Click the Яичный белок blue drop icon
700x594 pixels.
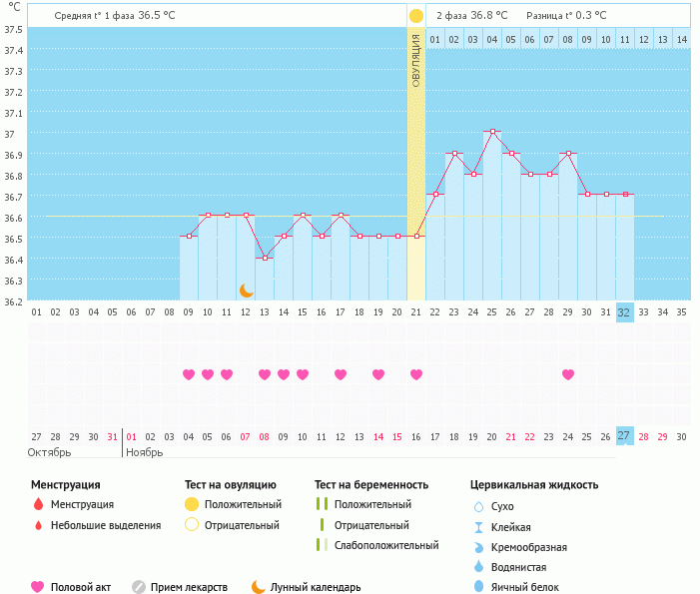click(x=478, y=587)
